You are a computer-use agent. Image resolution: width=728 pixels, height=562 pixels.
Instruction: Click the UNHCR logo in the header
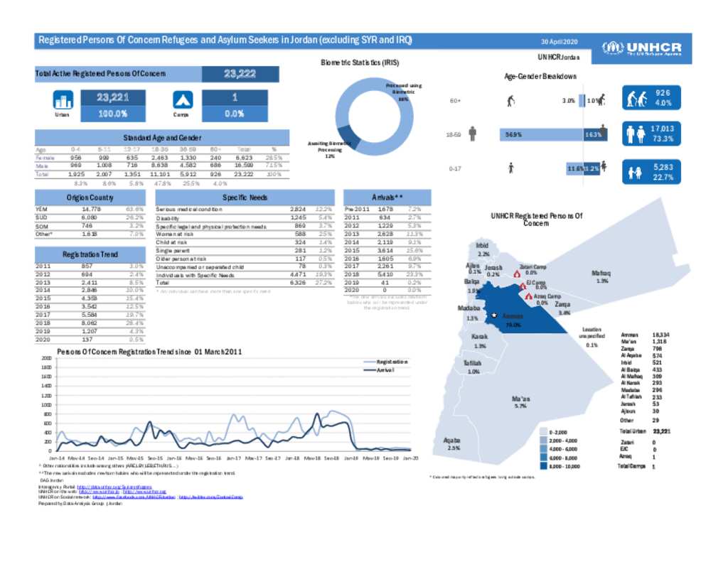coord(643,45)
